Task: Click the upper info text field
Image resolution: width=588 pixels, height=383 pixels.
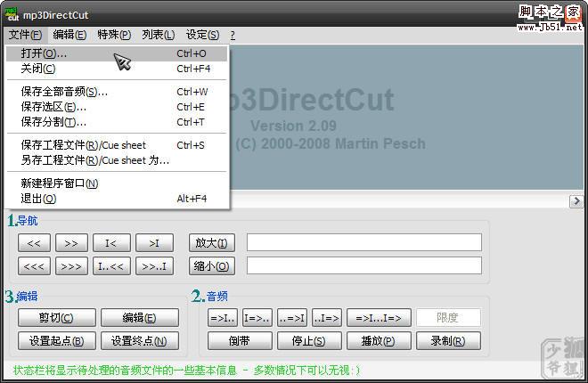Action: pos(364,242)
